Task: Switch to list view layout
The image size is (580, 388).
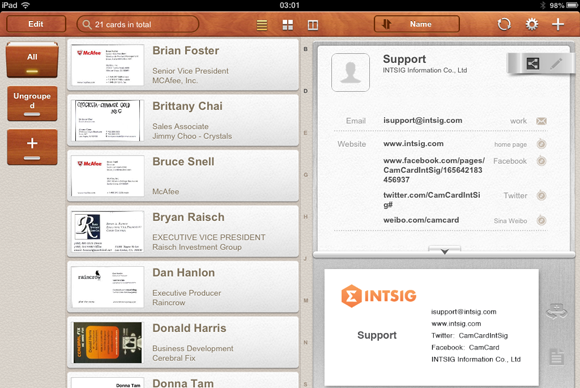Action: [x=262, y=25]
